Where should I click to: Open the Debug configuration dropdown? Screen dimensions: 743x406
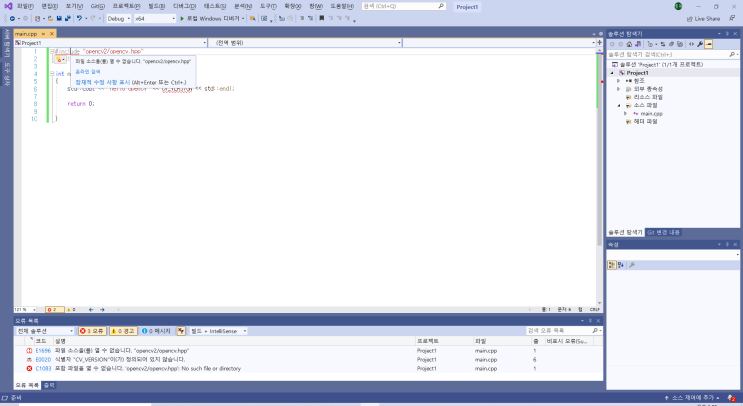(x=118, y=18)
